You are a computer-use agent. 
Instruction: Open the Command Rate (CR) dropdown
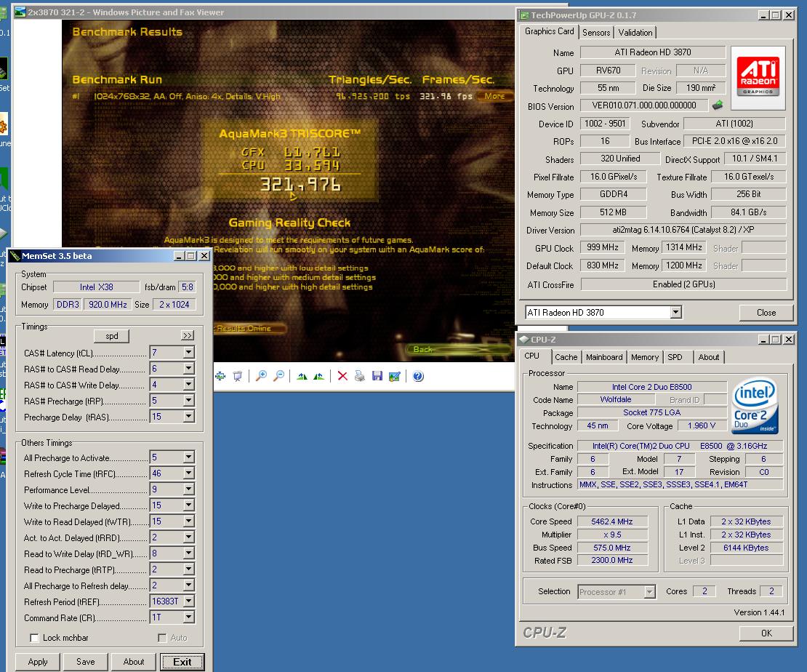coord(189,617)
